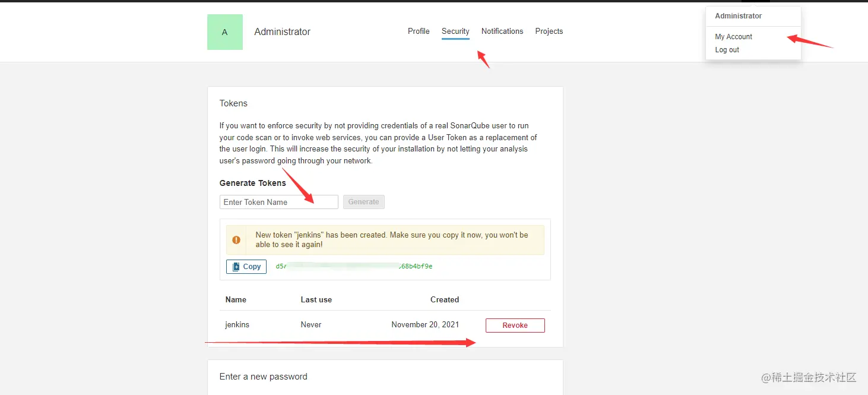Choose My Account from the dropdown menu
This screenshot has height=395, width=868.
tap(733, 37)
